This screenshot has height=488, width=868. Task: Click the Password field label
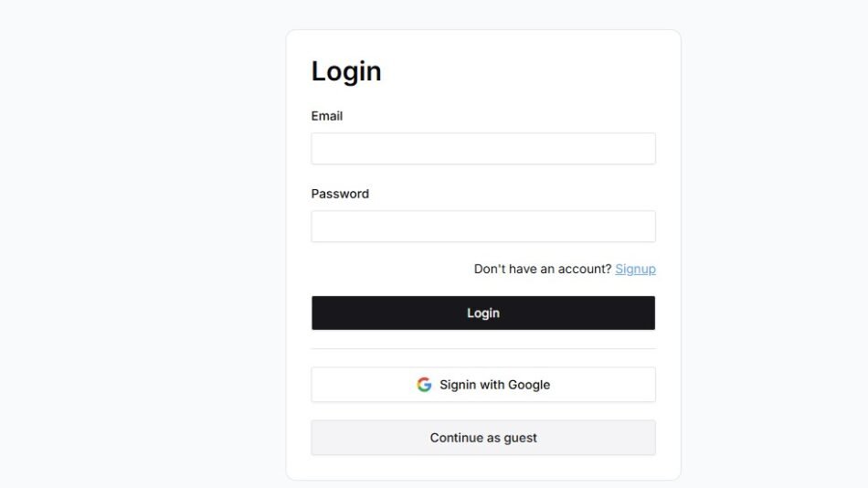(340, 194)
